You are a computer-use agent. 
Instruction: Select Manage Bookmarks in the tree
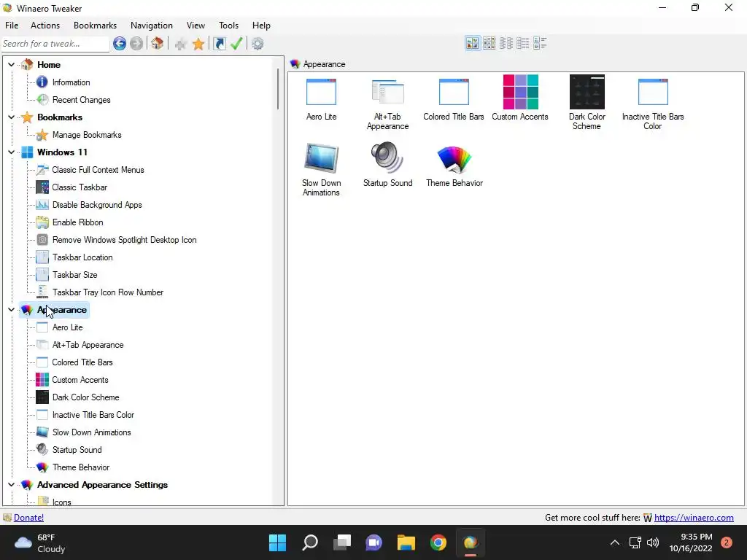pos(87,135)
